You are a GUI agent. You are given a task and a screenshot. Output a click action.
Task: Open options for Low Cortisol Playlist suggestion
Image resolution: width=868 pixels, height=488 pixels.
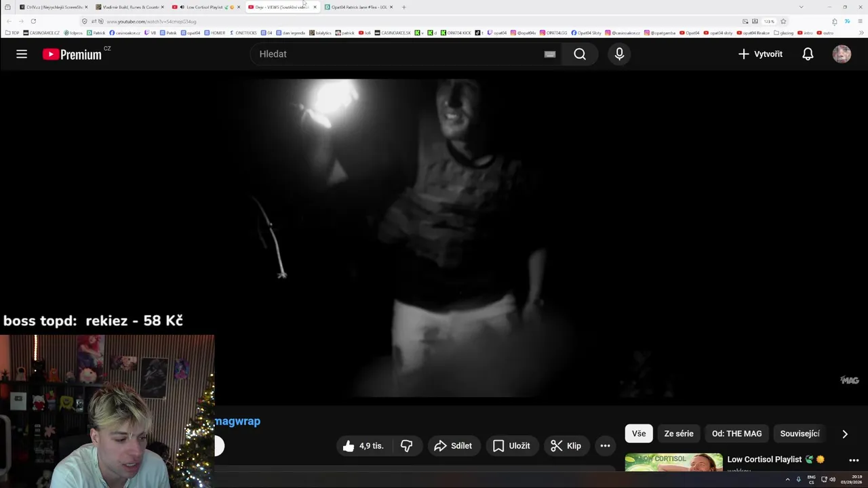854,460
